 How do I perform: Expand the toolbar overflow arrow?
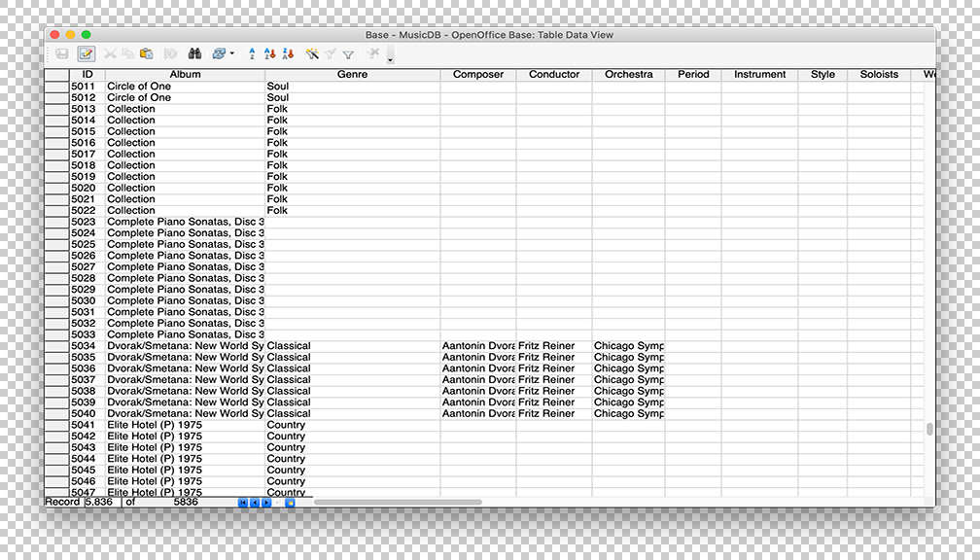point(390,60)
